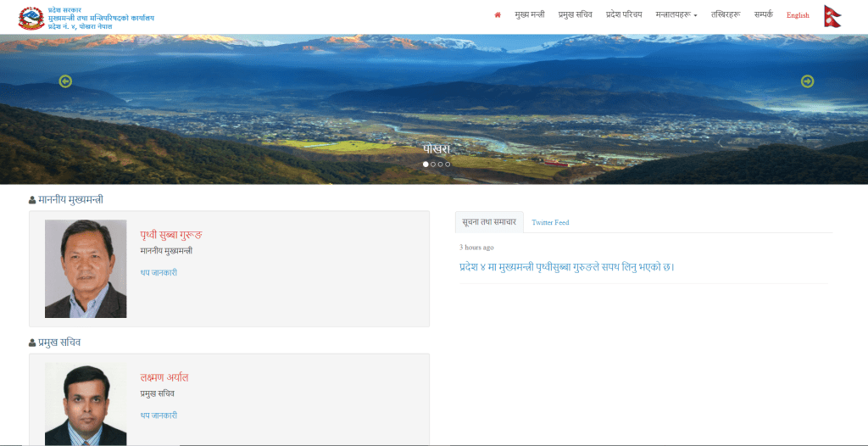The width and height of the screenshot is (868, 446).
Task: Click the red home icon in navbar
Action: coord(498,15)
